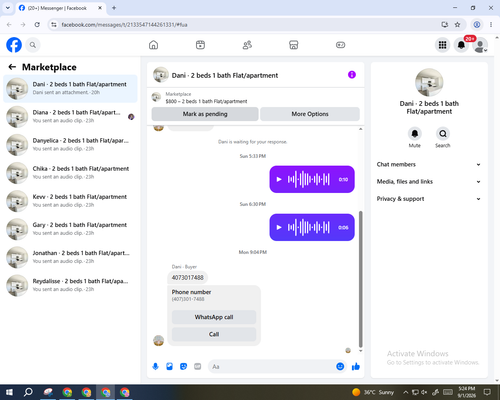The height and width of the screenshot is (400, 500).
Task: Mute this conversation using the bell icon
Action: tap(415, 134)
